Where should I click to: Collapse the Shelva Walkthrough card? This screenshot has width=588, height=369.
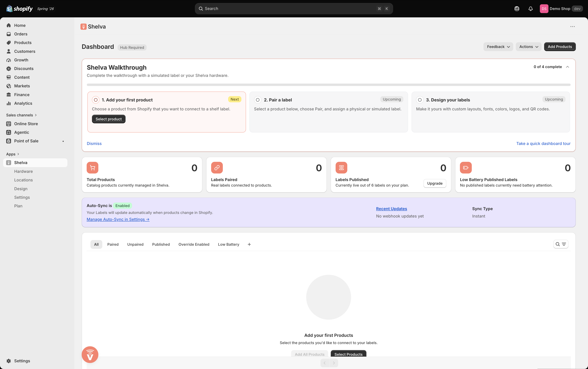[x=568, y=67]
